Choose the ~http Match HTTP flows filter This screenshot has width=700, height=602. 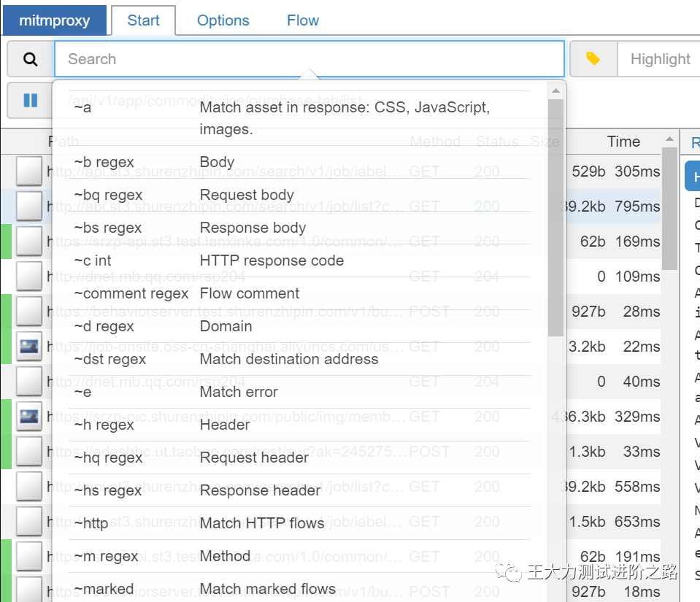pyautogui.click(x=299, y=523)
